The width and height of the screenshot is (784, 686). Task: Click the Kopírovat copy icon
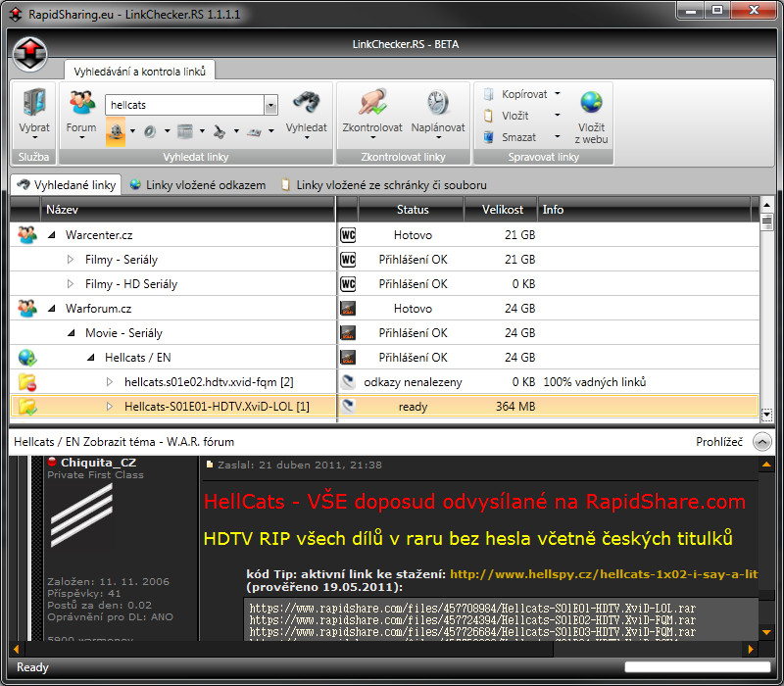coord(488,94)
